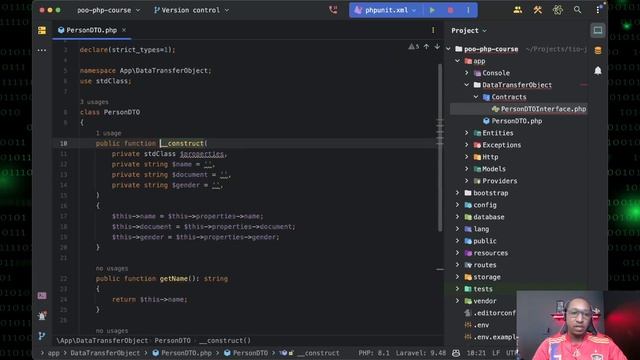
Task: Click the app breadcrumb in navigation bar
Action: (x=53, y=353)
